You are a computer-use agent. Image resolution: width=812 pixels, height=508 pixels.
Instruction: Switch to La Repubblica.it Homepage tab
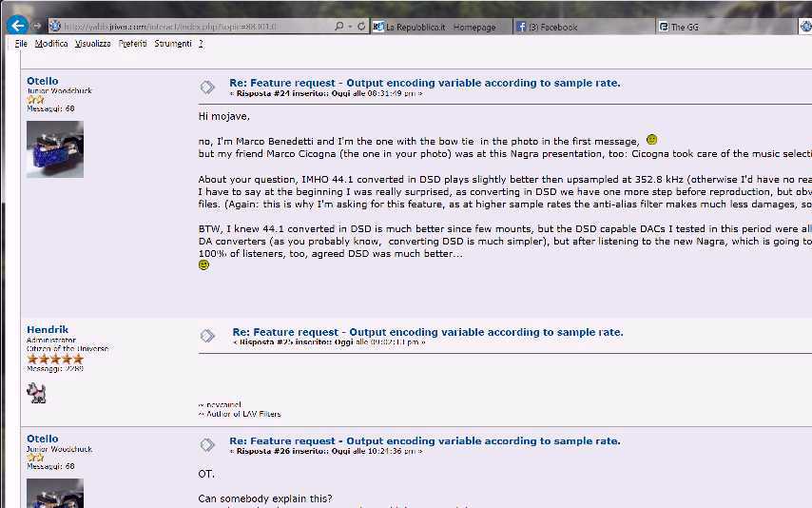click(x=441, y=27)
